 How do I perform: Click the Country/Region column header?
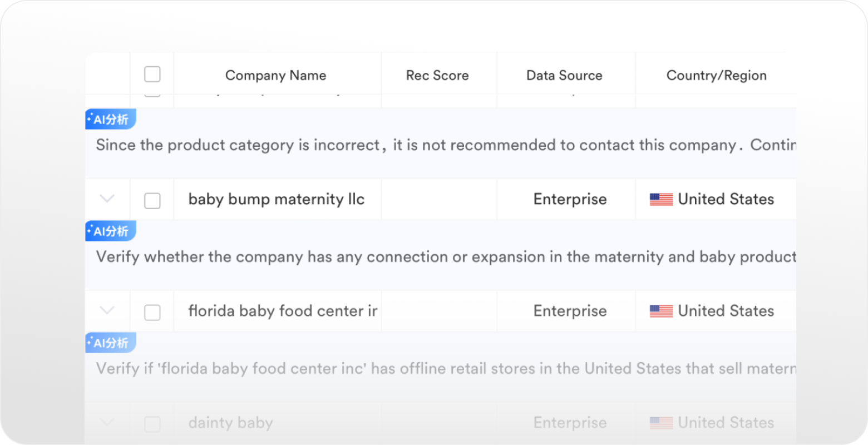716,75
